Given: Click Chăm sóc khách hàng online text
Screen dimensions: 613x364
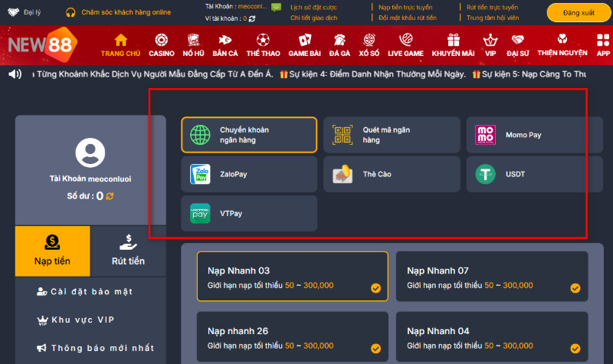Looking at the screenshot, I should click(126, 12).
